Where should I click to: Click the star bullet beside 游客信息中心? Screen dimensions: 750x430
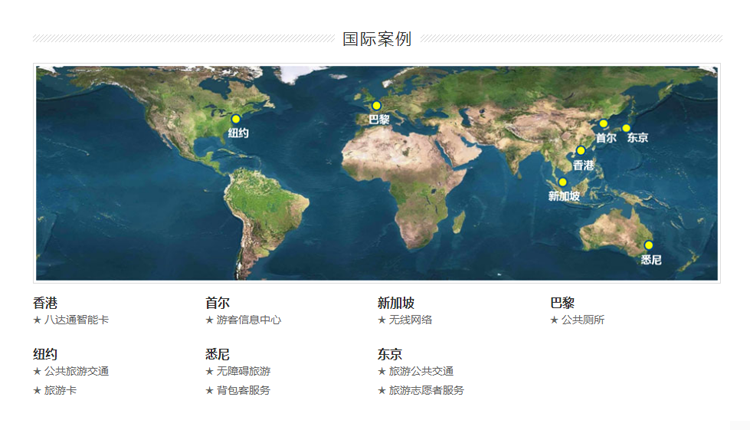click(209, 320)
